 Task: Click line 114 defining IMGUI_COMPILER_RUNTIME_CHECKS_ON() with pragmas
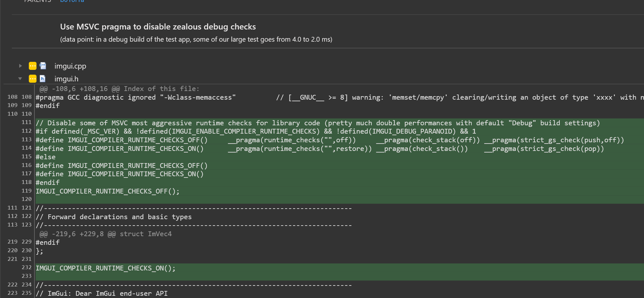click(x=320, y=149)
